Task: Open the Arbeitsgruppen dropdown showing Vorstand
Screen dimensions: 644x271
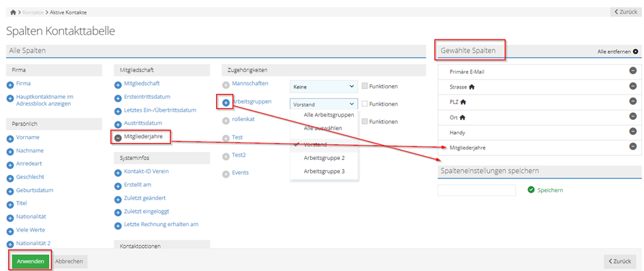Action: (324, 104)
